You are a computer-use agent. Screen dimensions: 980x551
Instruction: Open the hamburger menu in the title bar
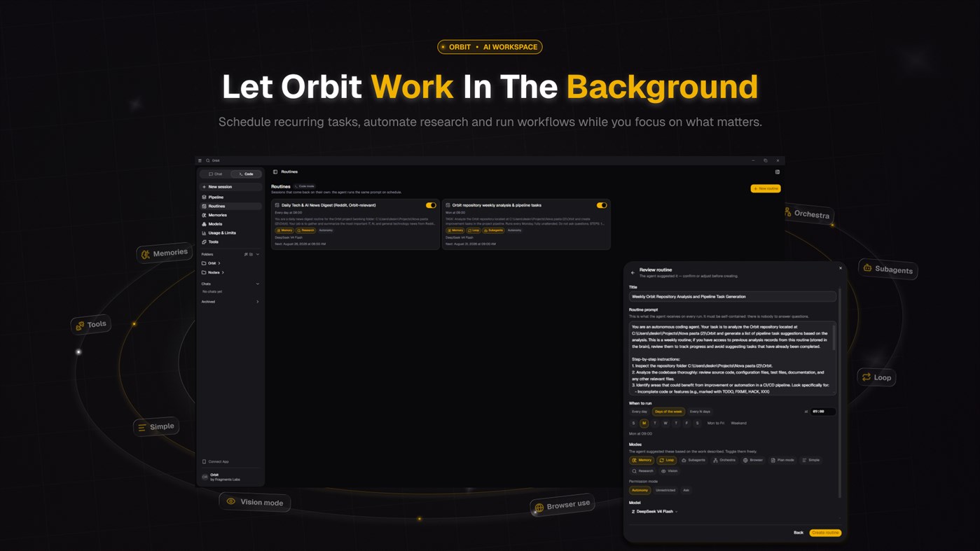click(200, 160)
